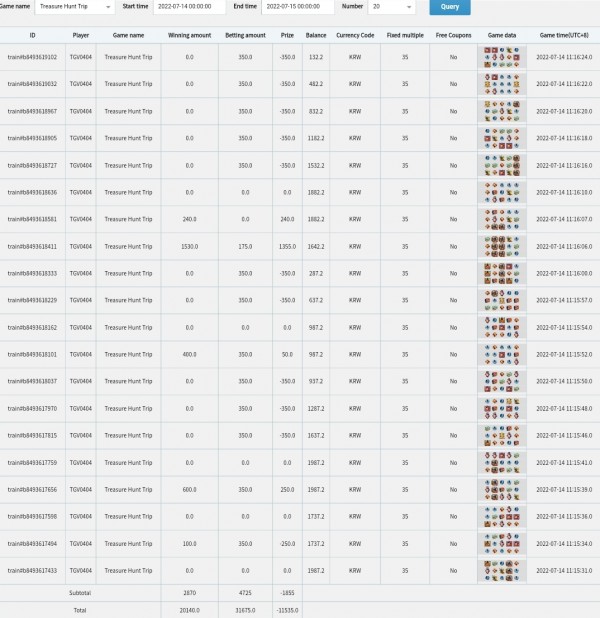
Task: Open game data thumbnail for 11:15:34 row
Action: click(502, 544)
